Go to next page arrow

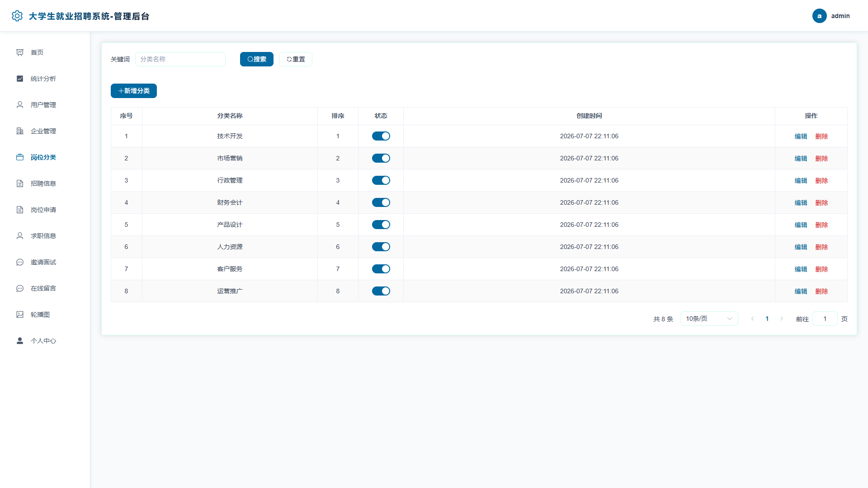tap(781, 319)
